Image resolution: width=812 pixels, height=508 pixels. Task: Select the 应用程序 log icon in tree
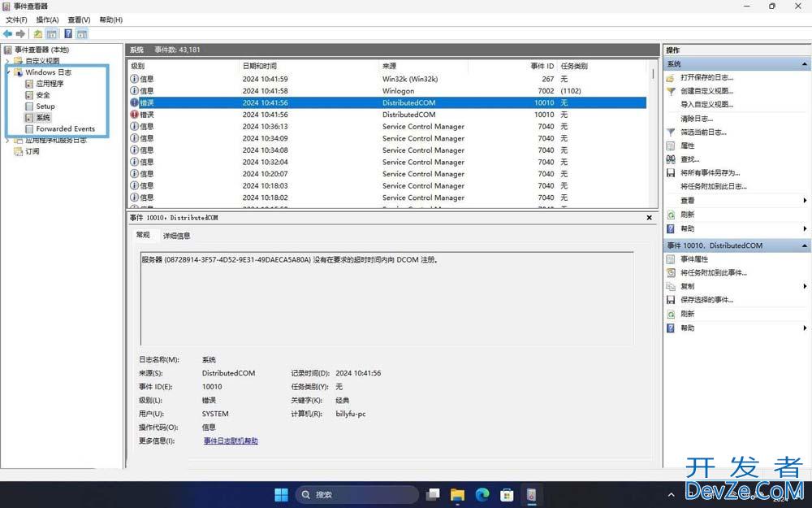click(x=29, y=84)
